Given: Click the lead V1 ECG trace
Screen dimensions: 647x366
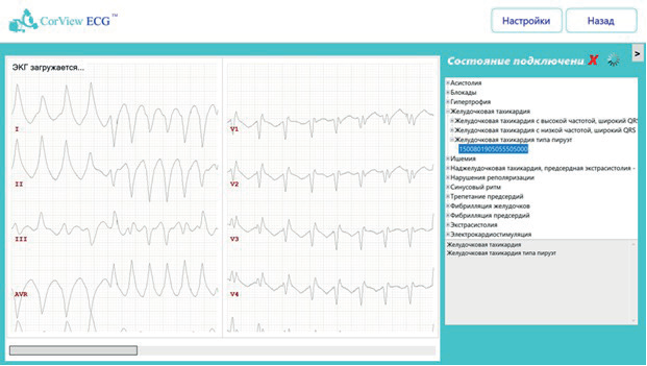Looking at the screenshot, I should pos(330,120).
